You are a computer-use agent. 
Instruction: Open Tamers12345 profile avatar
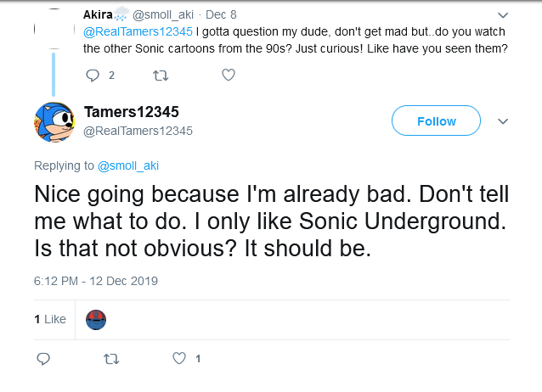[x=55, y=122]
